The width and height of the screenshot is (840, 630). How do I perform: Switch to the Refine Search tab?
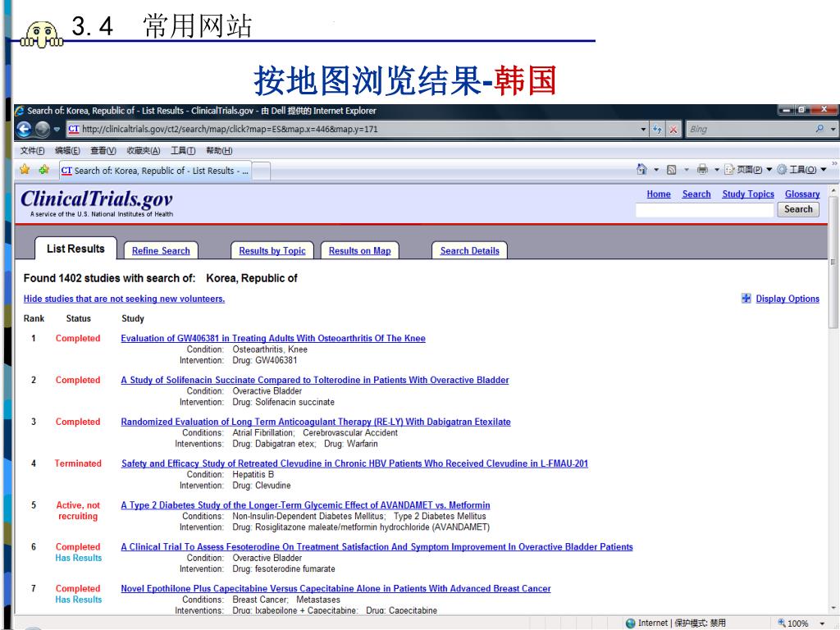pos(161,251)
